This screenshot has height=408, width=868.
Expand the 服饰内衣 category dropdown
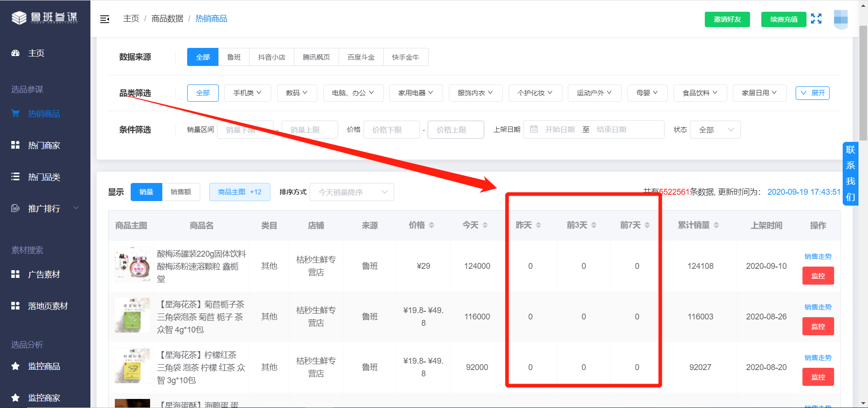tap(476, 93)
